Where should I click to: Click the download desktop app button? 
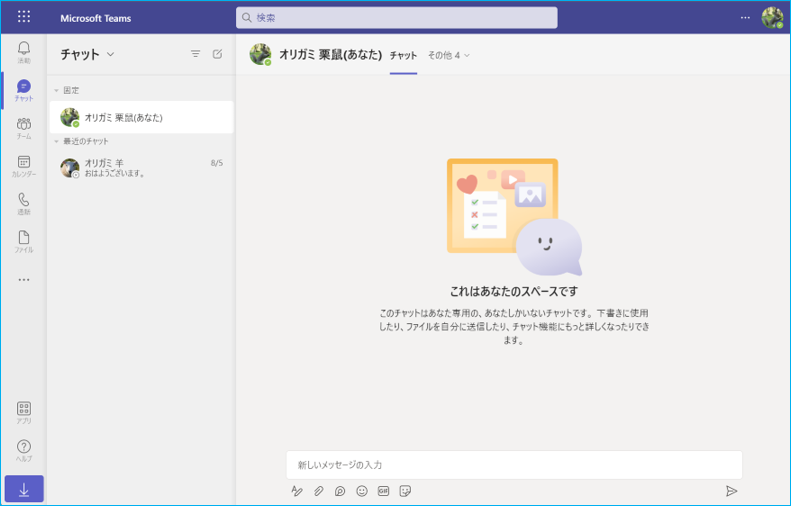[x=24, y=489]
